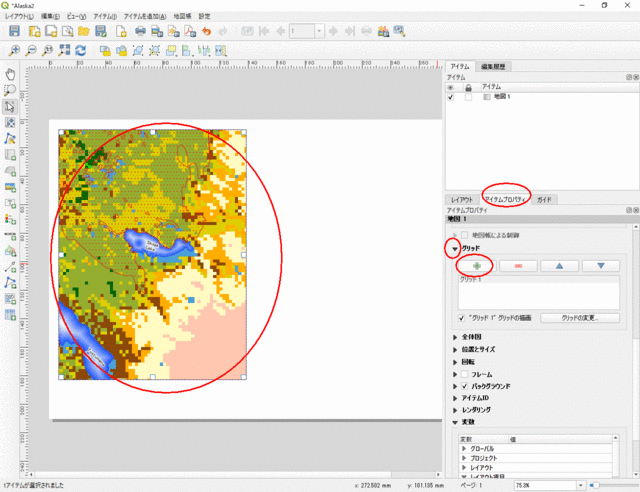Open the レイアウト menu
Viewport: 640px width, 492px height.
(20, 16)
